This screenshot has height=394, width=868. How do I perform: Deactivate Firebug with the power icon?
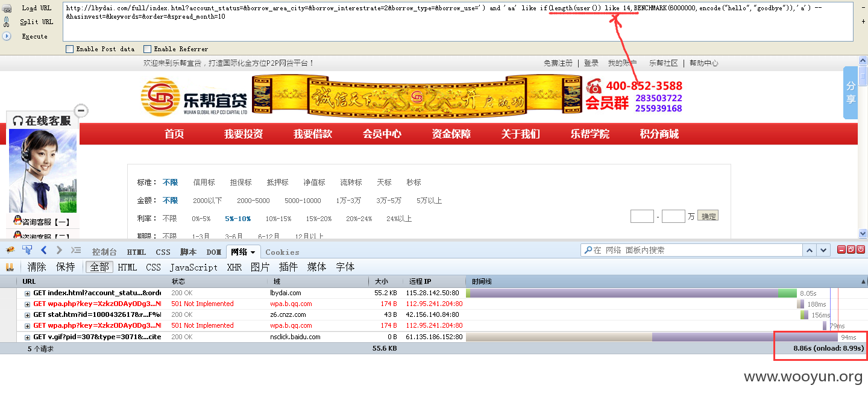pyautogui.click(x=861, y=249)
